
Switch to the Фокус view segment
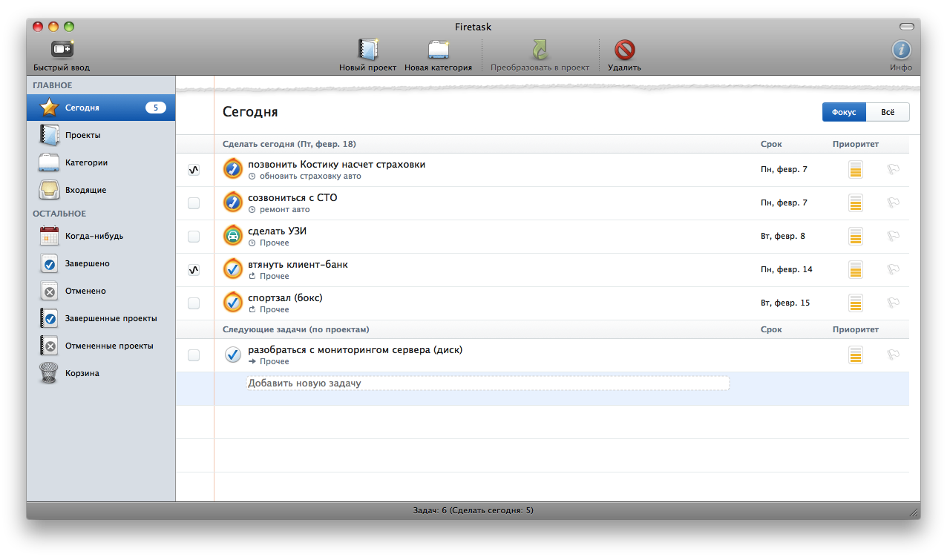pos(844,112)
